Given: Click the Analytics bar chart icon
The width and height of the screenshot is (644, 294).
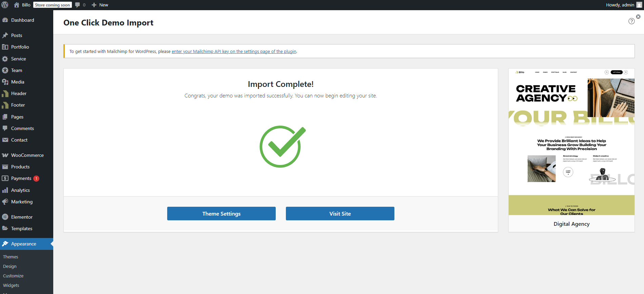Looking at the screenshot, I should point(5,190).
